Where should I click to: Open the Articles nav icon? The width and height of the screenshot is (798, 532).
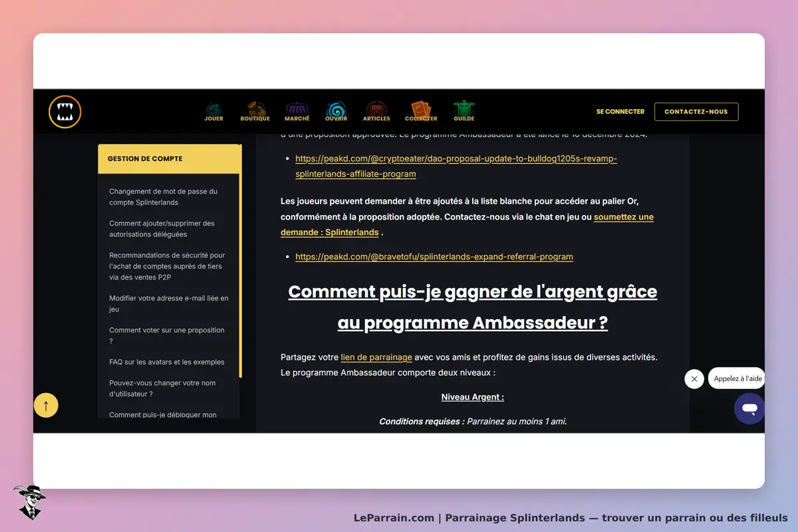pos(376,112)
